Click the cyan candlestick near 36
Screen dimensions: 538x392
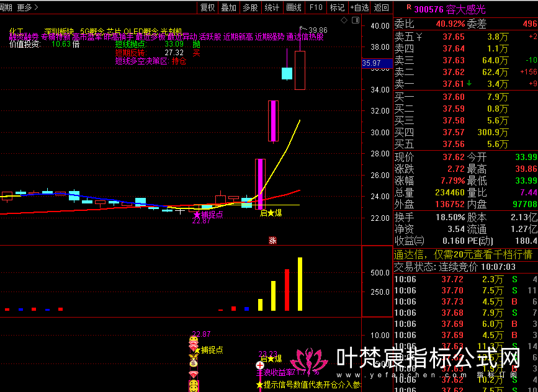(x=287, y=73)
